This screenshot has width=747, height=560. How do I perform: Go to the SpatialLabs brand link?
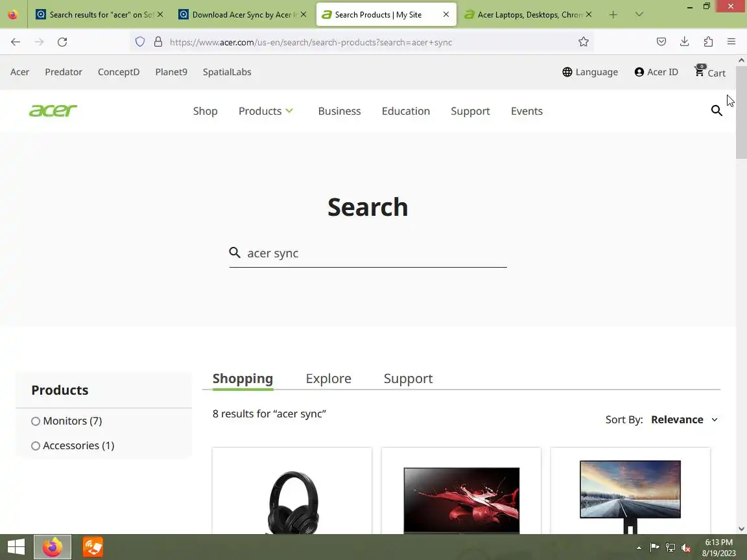tap(227, 72)
